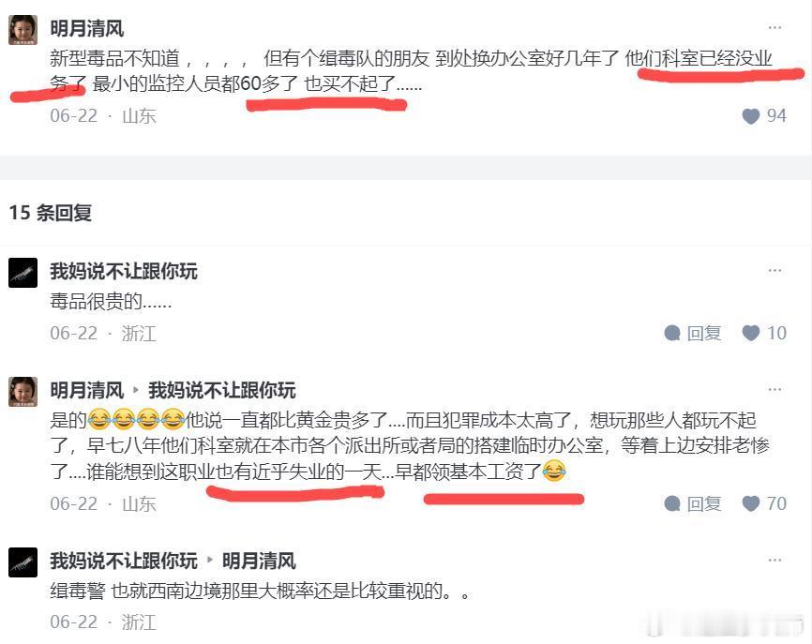Open the dark avatar of 我妈说不让跟你玩

(23, 272)
